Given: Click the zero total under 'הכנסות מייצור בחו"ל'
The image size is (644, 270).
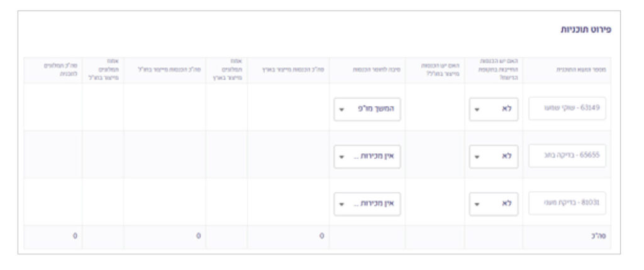Looking at the screenshot, I should (x=198, y=236).
